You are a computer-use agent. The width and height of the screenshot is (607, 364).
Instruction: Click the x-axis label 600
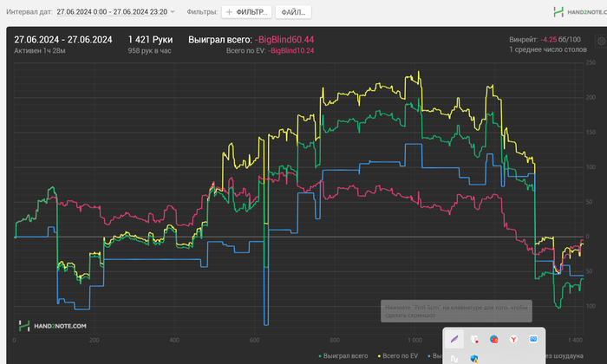click(254, 341)
